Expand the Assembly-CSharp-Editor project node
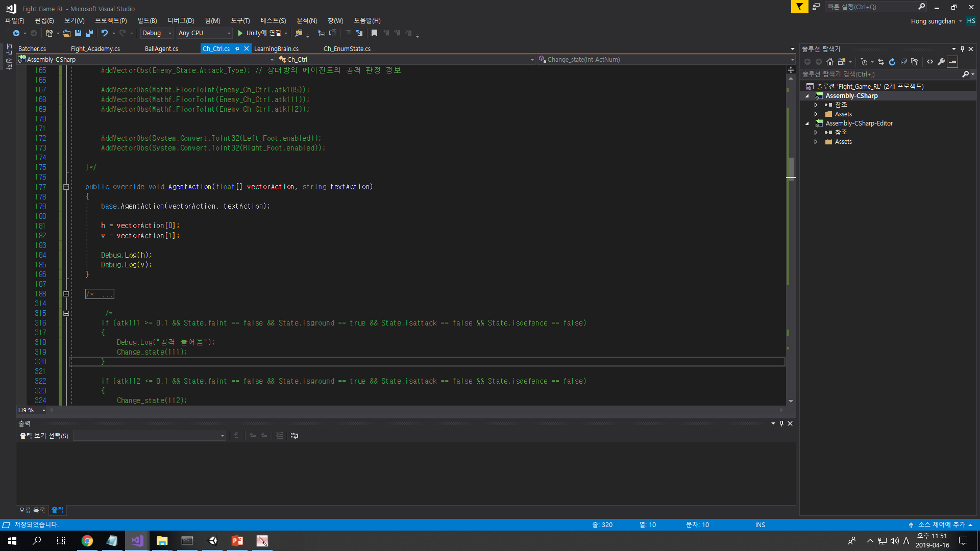The height and width of the screenshot is (551, 980). pos(807,123)
